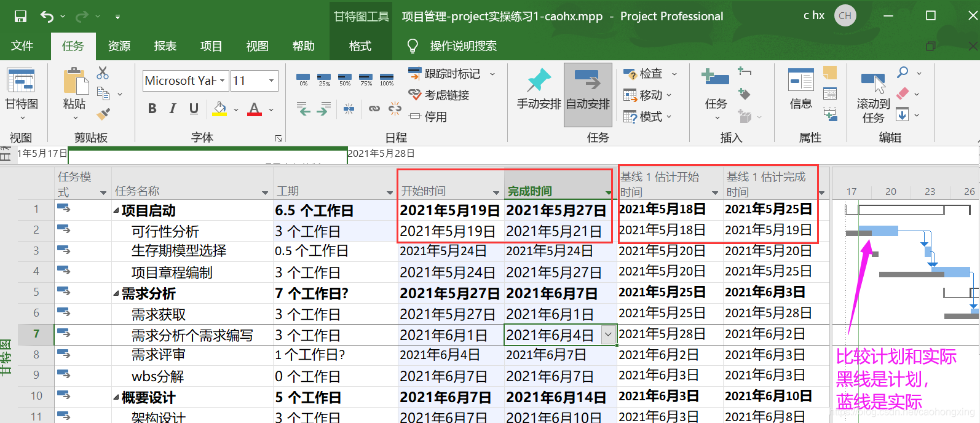Apply the red font color swatch

pos(254,109)
